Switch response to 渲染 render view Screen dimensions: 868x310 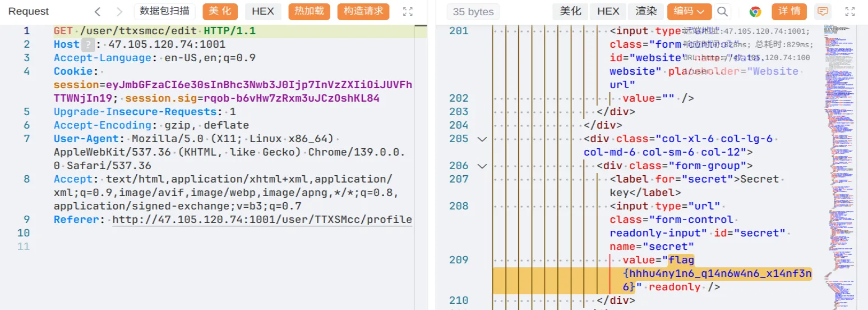[x=647, y=11]
